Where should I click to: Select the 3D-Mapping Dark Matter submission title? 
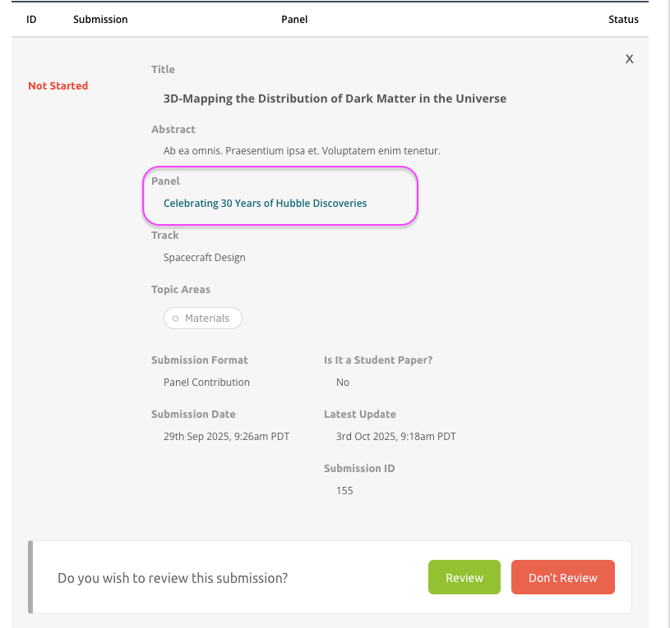coord(335,98)
